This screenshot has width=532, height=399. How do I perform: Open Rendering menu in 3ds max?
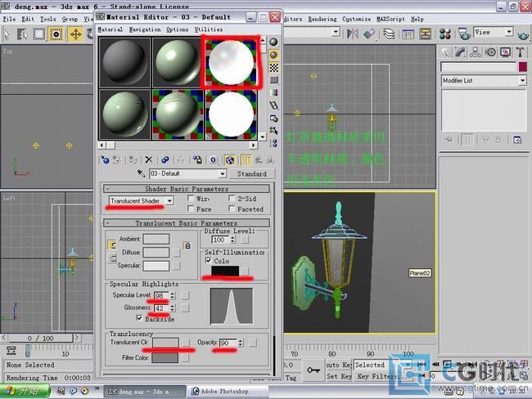[x=322, y=19]
